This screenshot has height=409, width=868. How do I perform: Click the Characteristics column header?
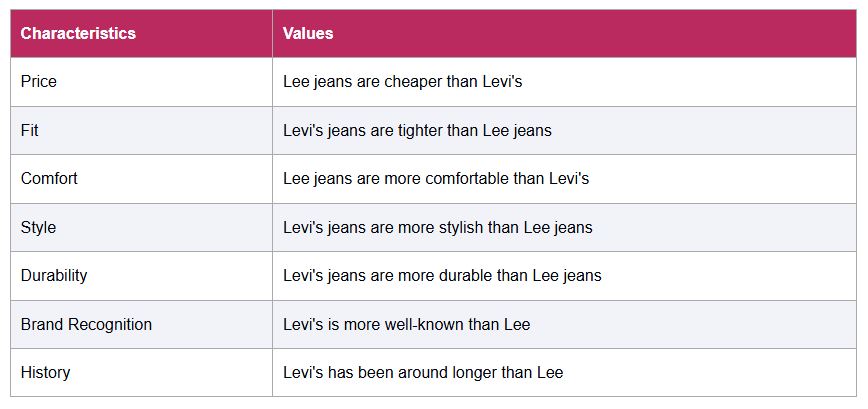point(78,33)
